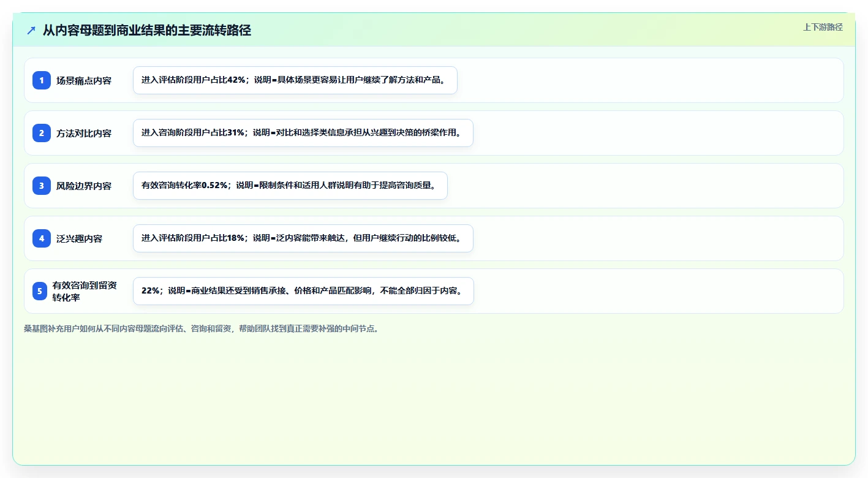The height and width of the screenshot is (478, 868).
Task: Click the 有效咨询到留资转化率 label
Action: click(x=85, y=291)
